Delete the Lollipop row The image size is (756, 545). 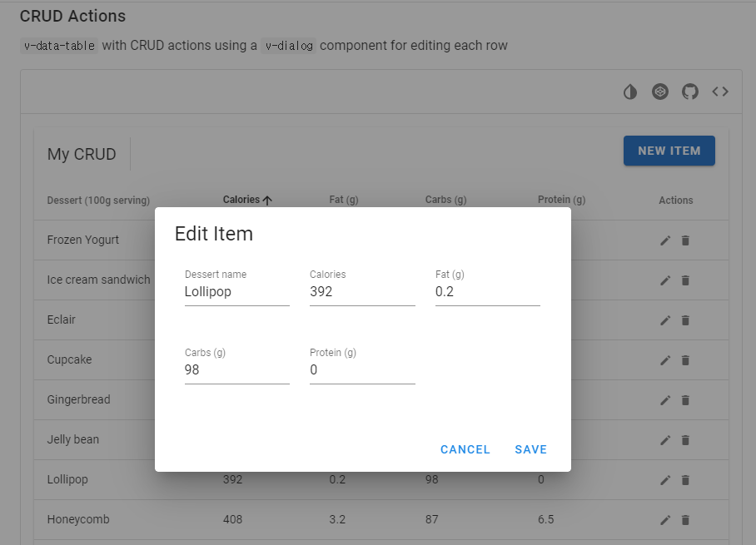click(685, 480)
